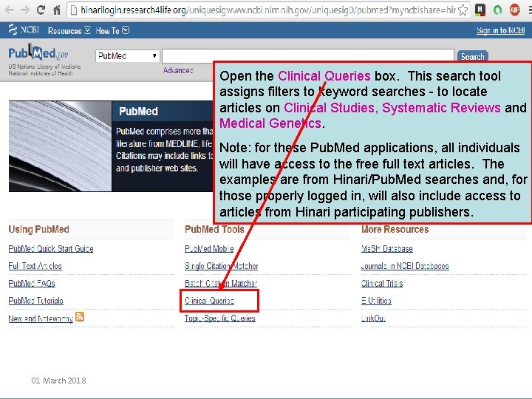This screenshot has width=532, height=399.
Task: Click Sign in to NCBI
Action: [500, 30]
